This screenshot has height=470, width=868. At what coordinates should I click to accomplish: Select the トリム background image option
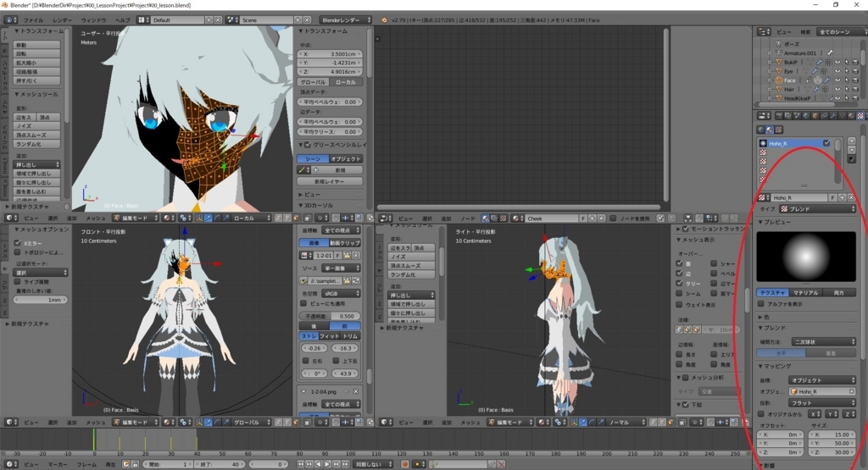350,336
